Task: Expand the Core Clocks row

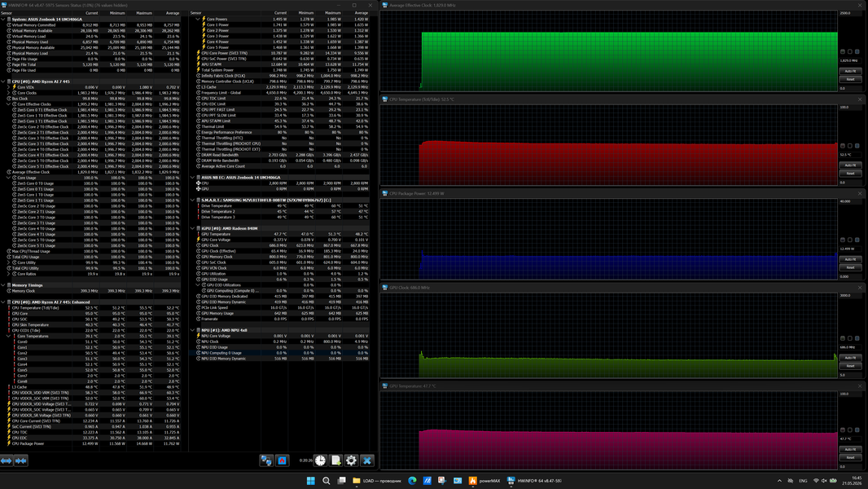Action: coord(8,92)
